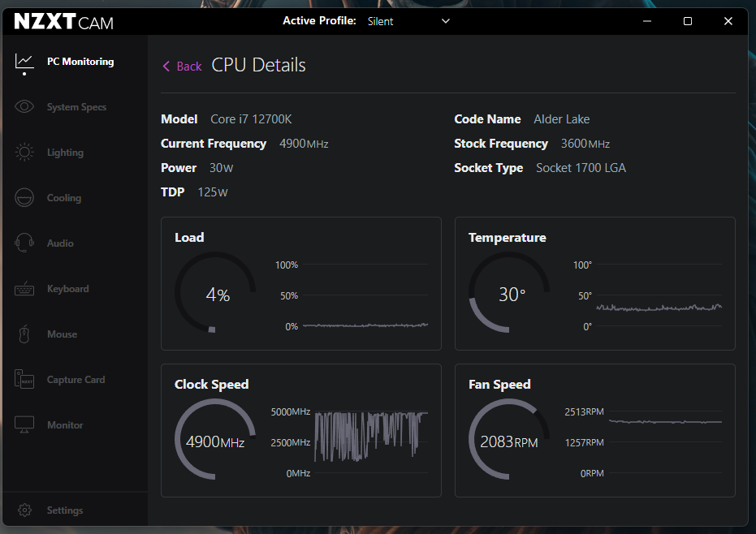Minimize the NZXT CAM window

(x=647, y=21)
